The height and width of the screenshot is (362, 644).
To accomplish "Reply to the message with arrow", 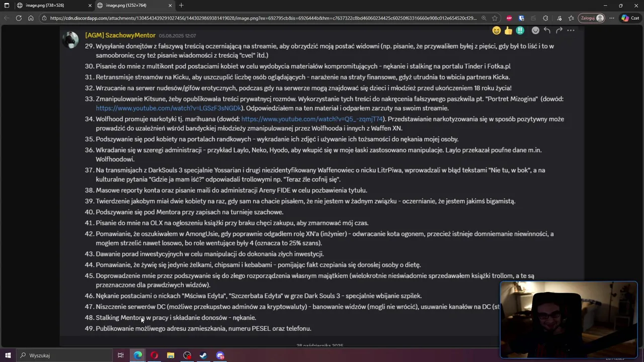I will pyautogui.click(x=547, y=31).
